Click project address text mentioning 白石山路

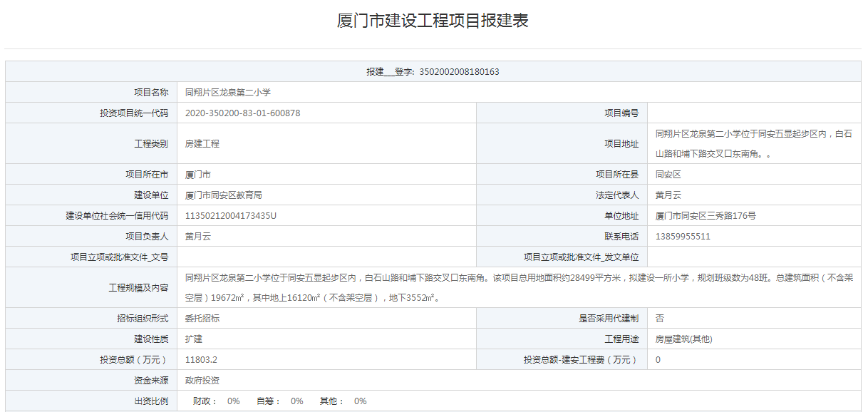tap(754, 143)
